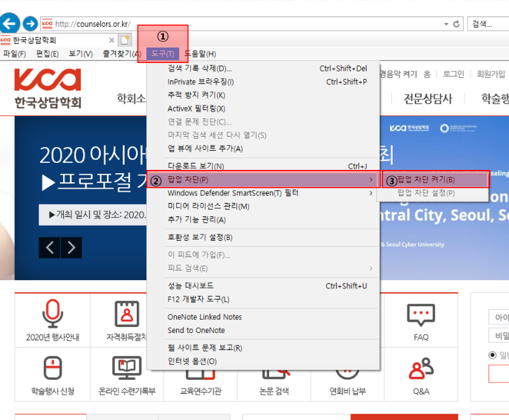Open 학술행사 신청 mouse icon

point(53,368)
